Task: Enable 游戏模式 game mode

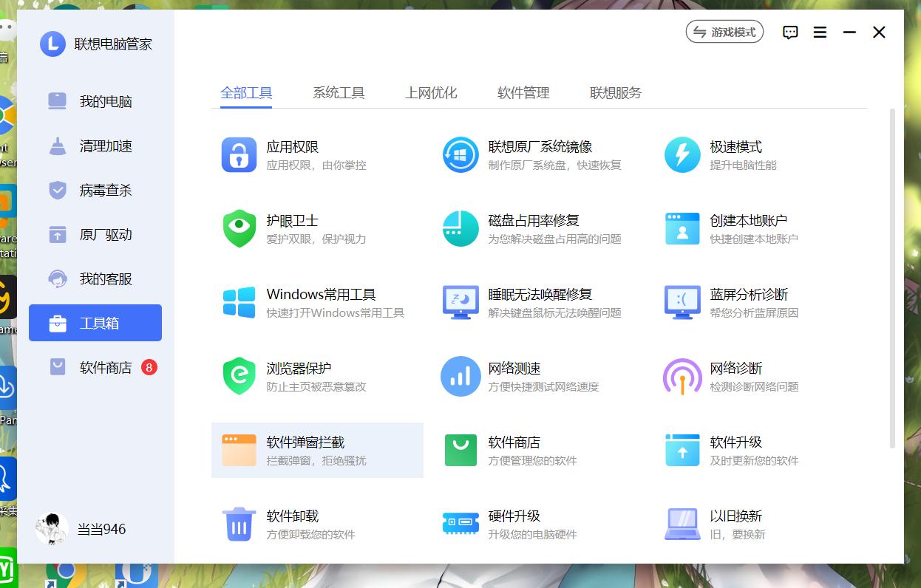Action: click(724, 32)
